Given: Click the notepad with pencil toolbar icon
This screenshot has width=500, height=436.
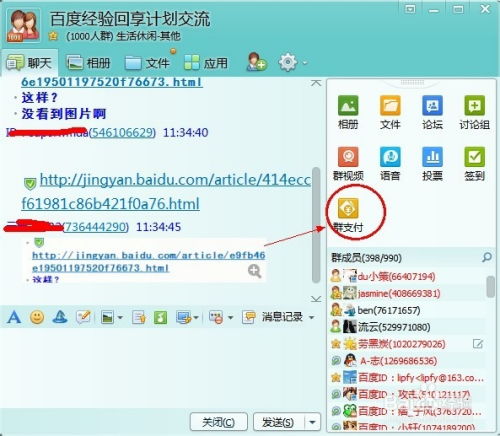Looking at the screenshot, I should pos(83,317).
